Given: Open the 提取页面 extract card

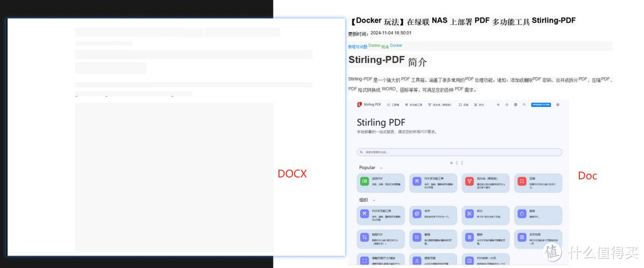Looking at the screenshot, I should pos(434,260).
